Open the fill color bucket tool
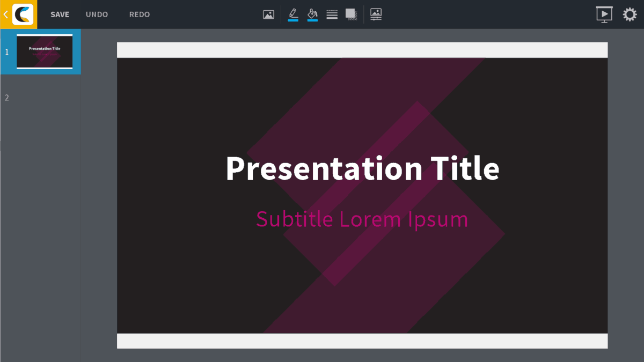 pyautogui.click(x=312, y=13)
